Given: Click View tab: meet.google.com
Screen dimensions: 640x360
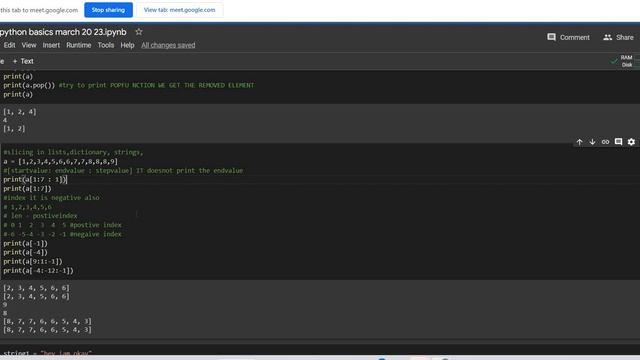Looking at the screenshot, I should point(180,10).
